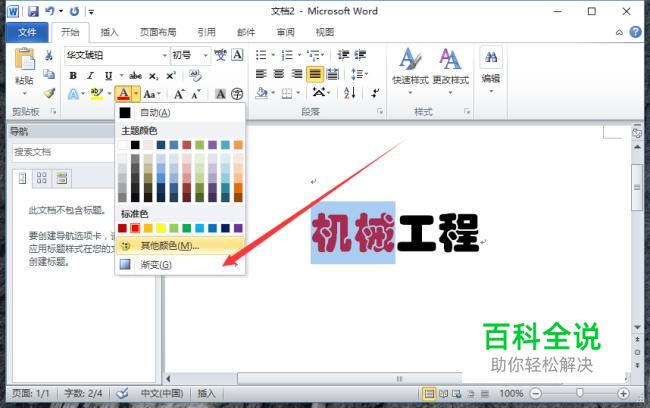The height and width of the screenshot is (408, 650).
Task: Click the Word Help question mark icon
Action: (x=635, y=32)
